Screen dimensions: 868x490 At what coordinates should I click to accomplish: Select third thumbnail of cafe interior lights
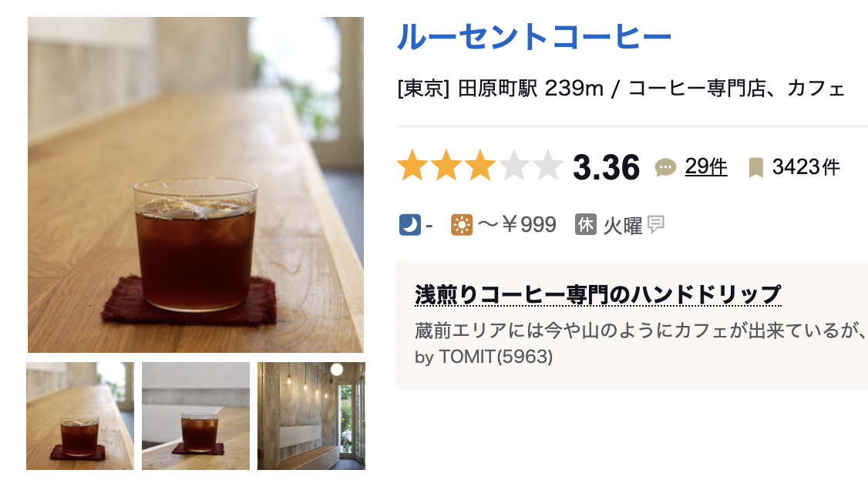[311, 416]
